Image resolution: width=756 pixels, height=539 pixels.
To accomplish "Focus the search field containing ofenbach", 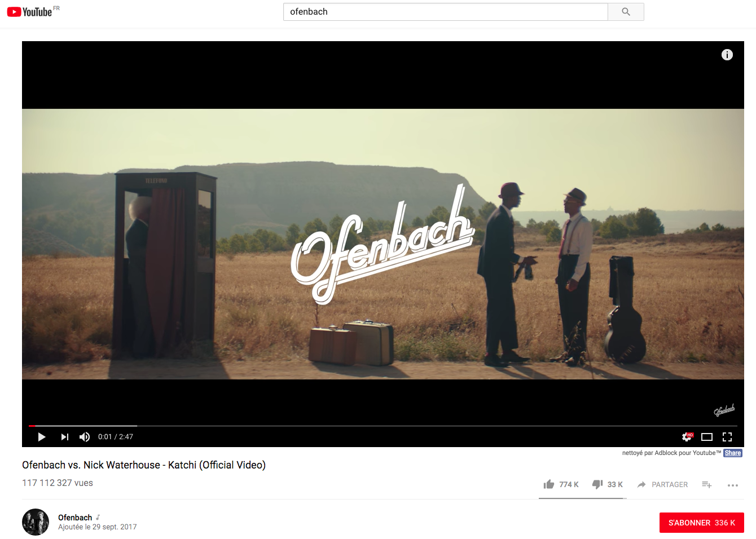I will 446,12.
